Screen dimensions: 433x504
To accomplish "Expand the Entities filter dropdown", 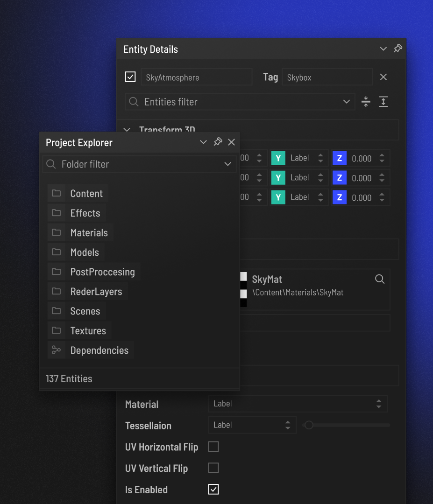I will (347, 102).
